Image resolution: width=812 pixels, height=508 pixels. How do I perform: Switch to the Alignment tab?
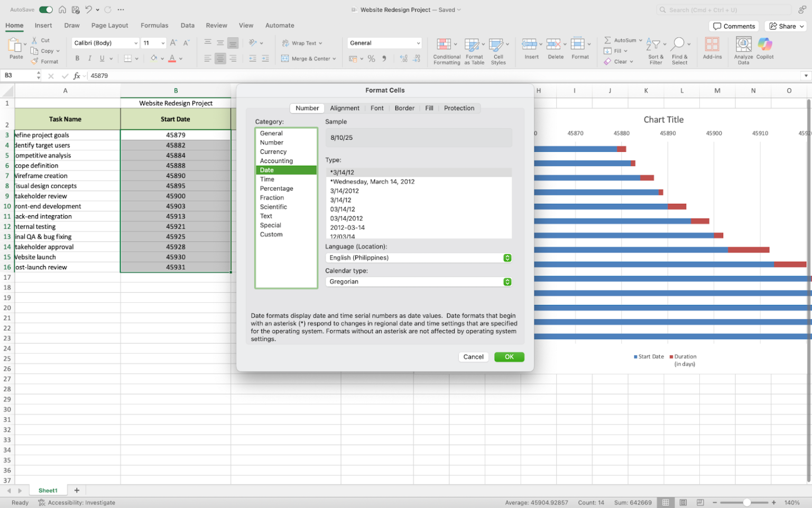345,108
